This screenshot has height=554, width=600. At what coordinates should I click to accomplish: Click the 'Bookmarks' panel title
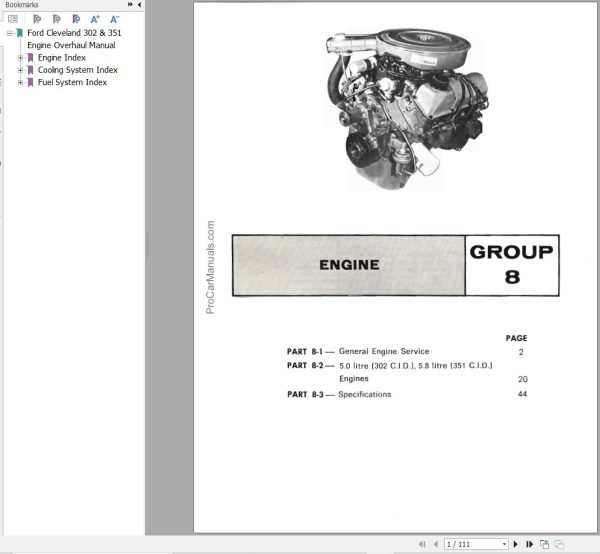[22, 5]
